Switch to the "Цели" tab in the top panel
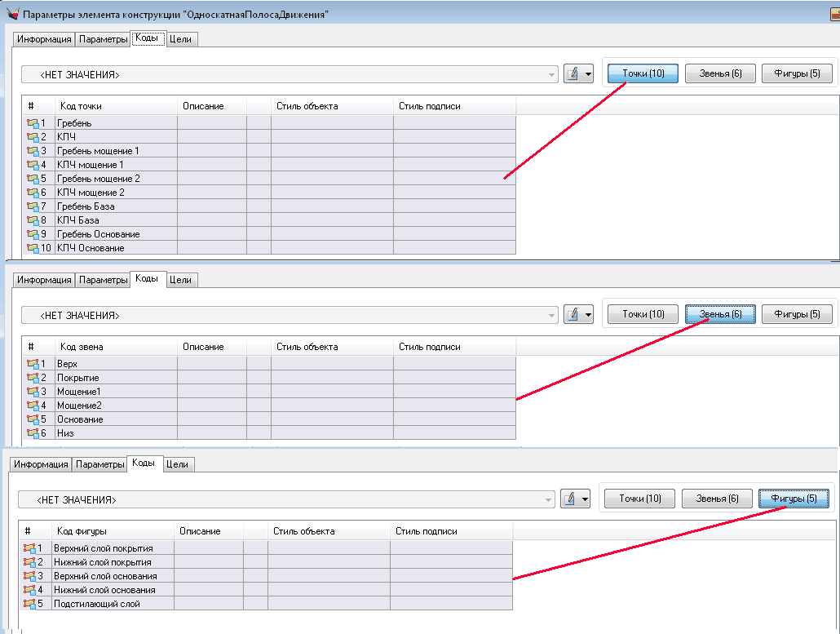Image resolution: width=840 pixels, height=634 pixels. point(181,39)
